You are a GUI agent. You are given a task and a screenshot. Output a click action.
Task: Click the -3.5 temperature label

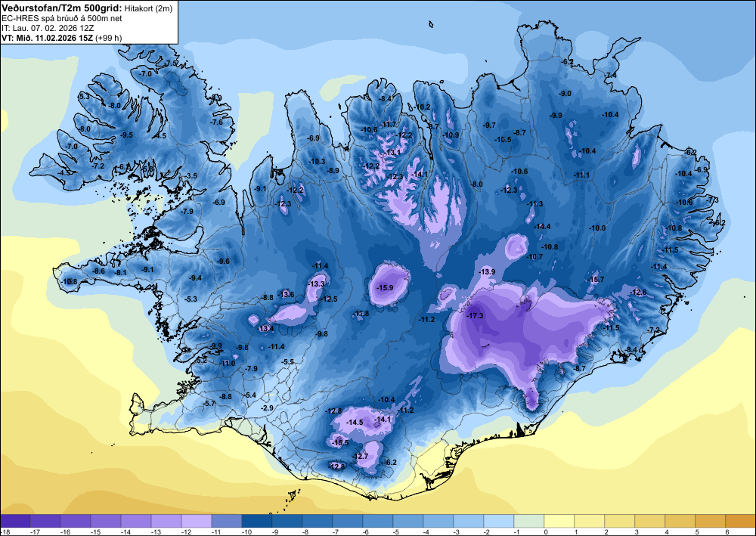191,176
